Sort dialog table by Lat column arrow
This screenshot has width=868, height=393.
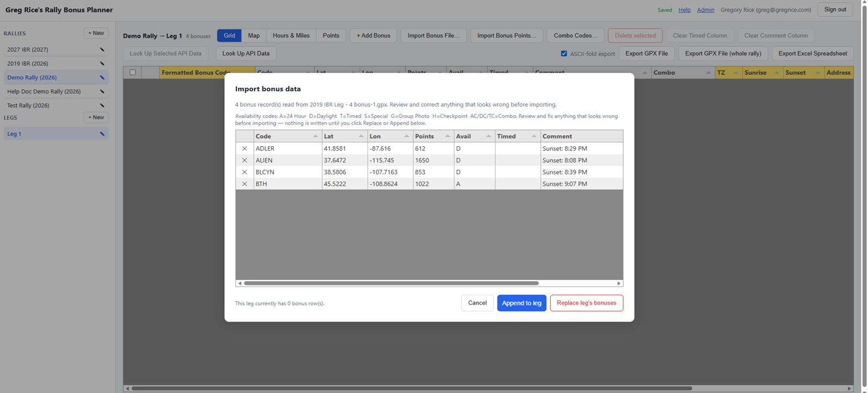point(361,136)
